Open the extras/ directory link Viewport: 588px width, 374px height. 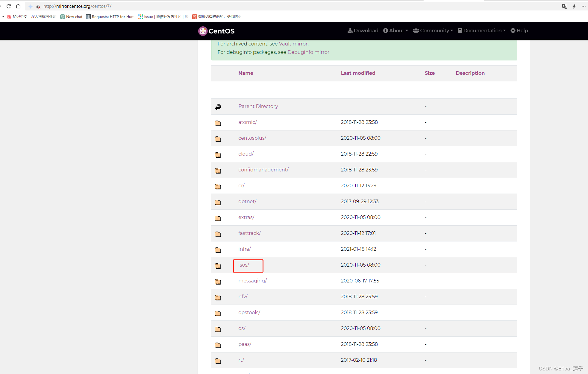(246, 217)
